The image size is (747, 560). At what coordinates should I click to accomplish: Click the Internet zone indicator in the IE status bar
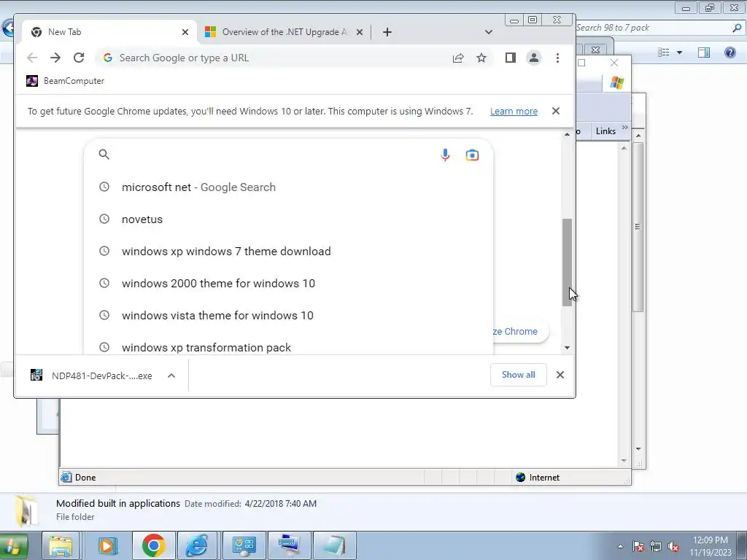pyautogui.click(x=538, y=477)
